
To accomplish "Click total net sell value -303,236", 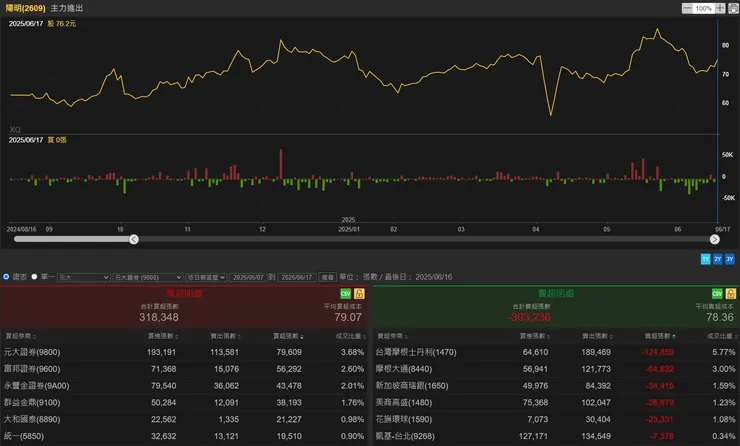I will coord(530,317).
